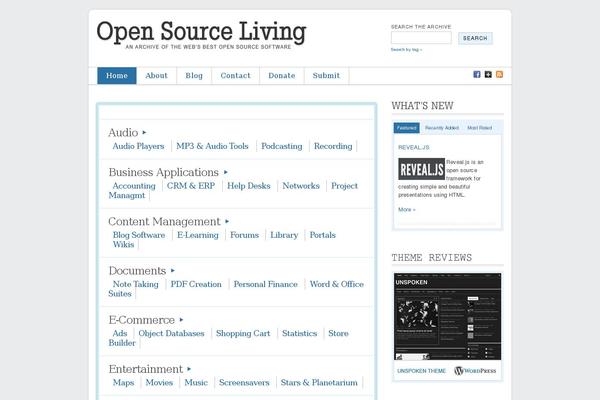600x400 pixels.
Task: Open the Ads subcategory
Action: point(120,333)
